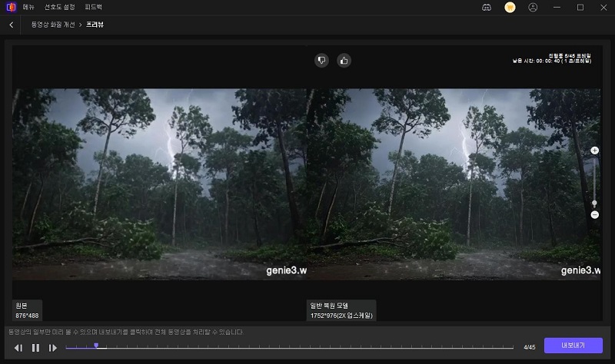Step forward to the next frame
The height and width of the screenshot is (364, 615).
click(53, 348)
